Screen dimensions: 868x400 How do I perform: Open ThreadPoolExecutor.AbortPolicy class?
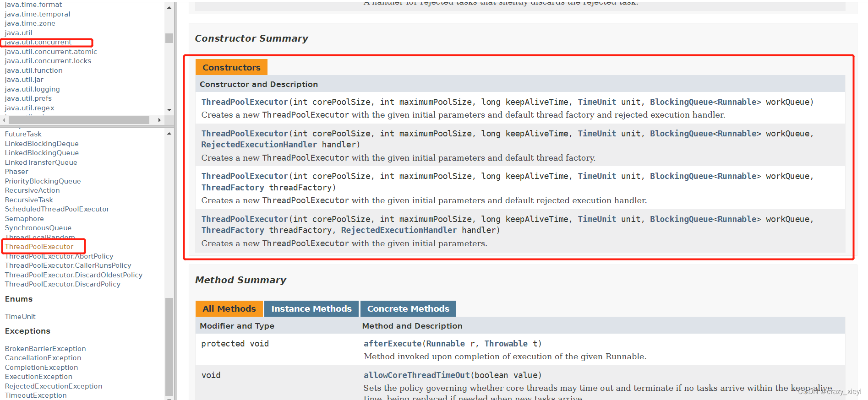click(59, 256)
